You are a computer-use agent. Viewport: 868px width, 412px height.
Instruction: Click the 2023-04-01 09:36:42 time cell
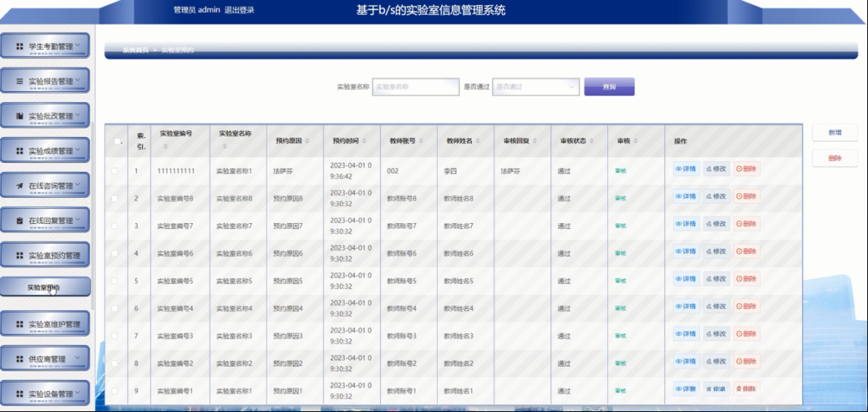pyautogui.click(x=351, y=170)
